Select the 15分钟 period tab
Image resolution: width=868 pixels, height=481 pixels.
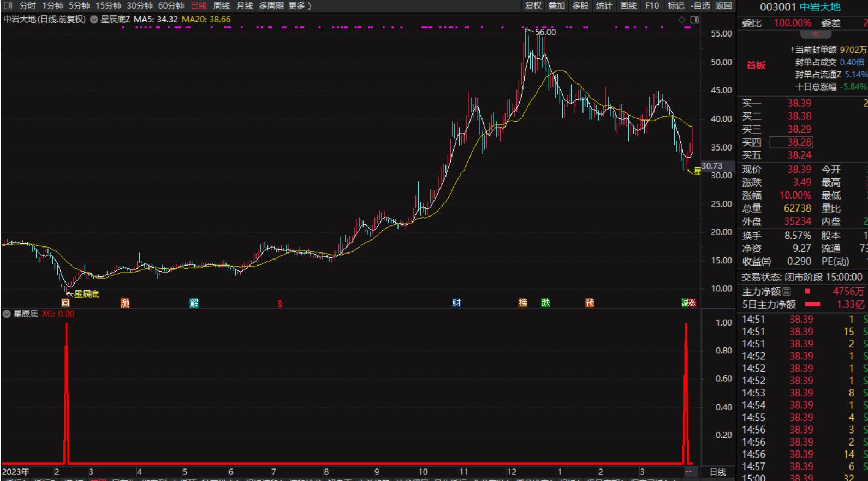pyautogui.click(x=108, y=5)
